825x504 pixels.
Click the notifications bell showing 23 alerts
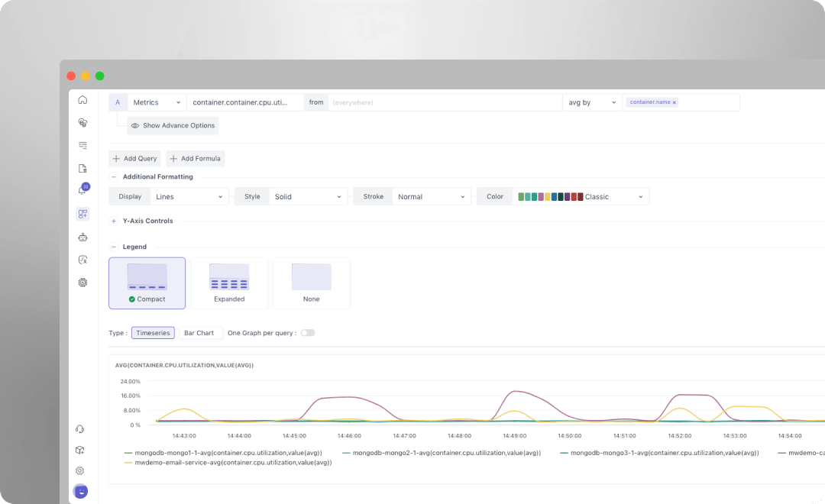(82, 191)
